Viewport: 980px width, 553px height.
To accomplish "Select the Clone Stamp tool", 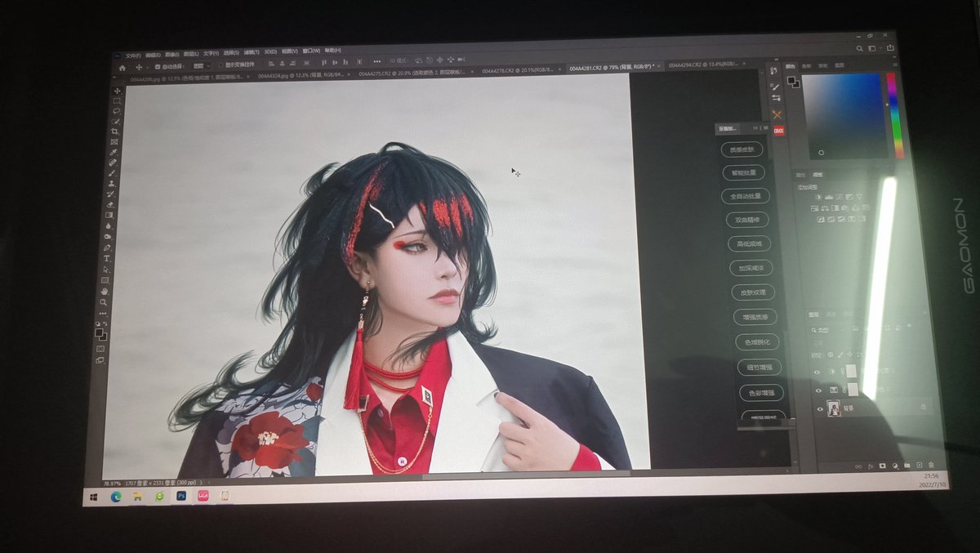I will pyautogui.click(x=112, y=182).
